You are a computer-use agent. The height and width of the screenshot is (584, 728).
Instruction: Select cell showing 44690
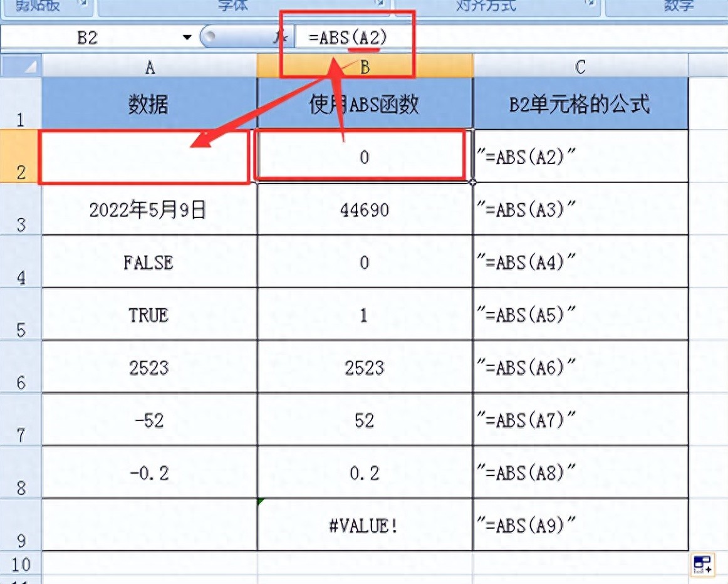365,209
